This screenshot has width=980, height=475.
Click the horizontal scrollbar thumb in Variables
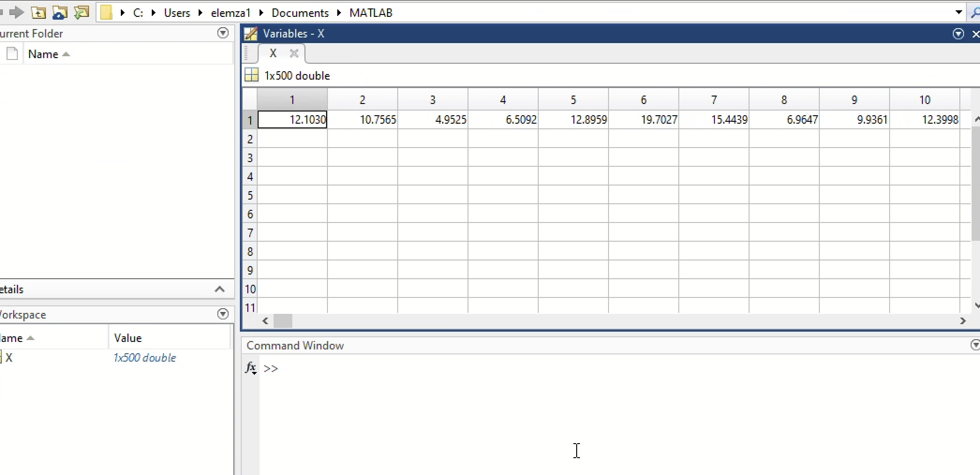point(283,321)
